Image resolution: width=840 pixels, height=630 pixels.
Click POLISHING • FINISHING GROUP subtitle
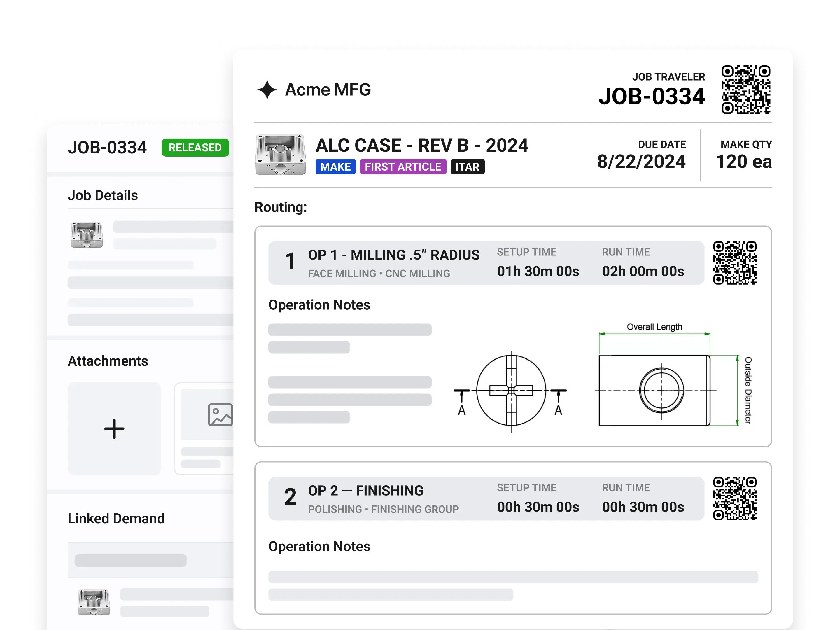click(x=383, y=509)
